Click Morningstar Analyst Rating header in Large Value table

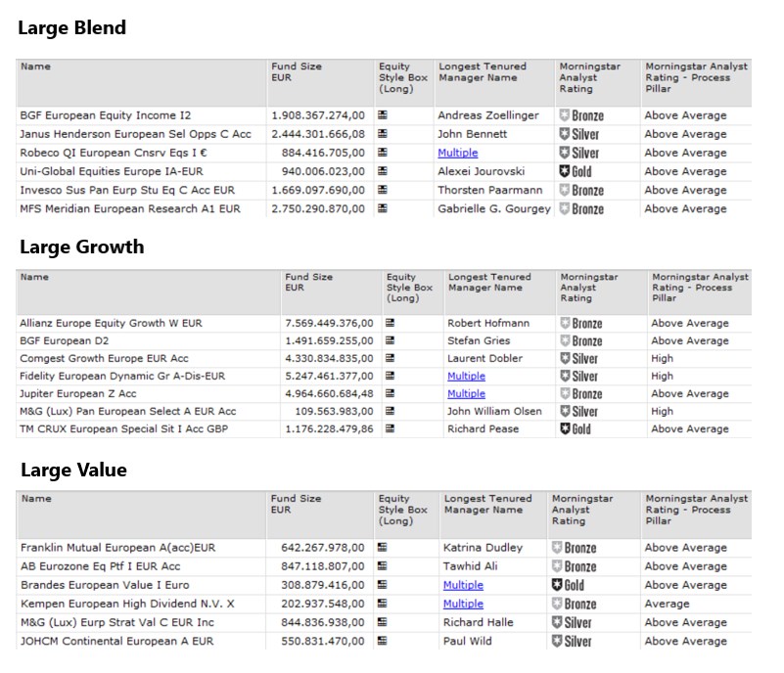(581, 510)
